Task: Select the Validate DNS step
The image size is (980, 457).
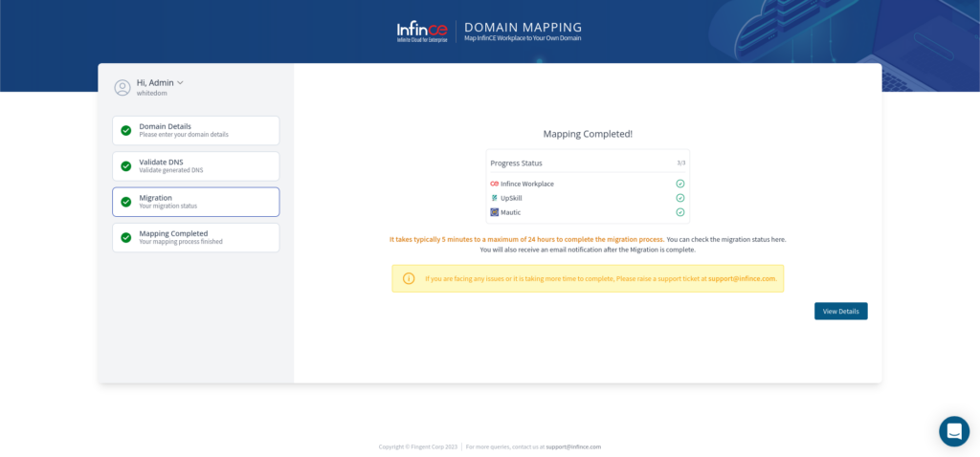Action: (195, 166)
